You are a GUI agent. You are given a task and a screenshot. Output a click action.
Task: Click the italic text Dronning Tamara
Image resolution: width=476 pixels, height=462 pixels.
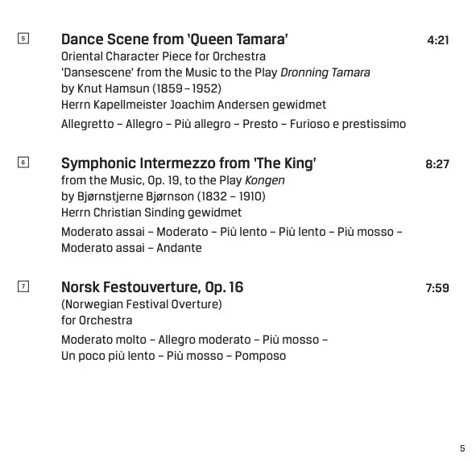tap(325, 72)
